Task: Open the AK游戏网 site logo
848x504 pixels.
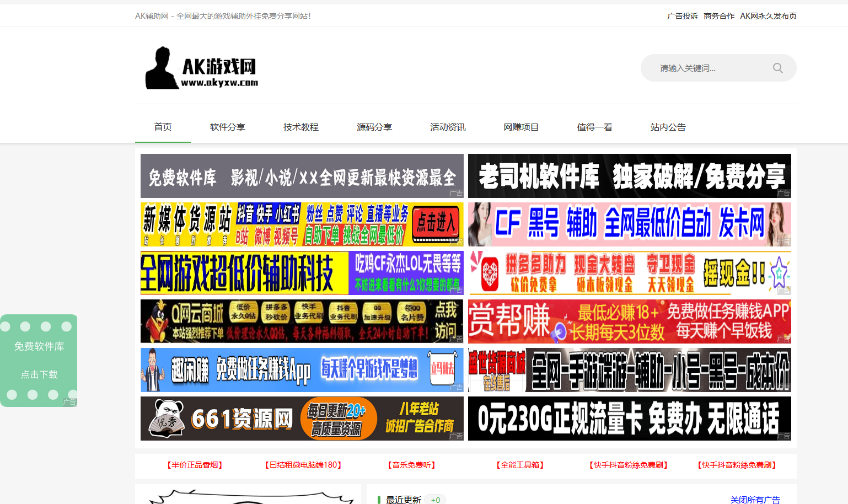Action: [201, 68]
